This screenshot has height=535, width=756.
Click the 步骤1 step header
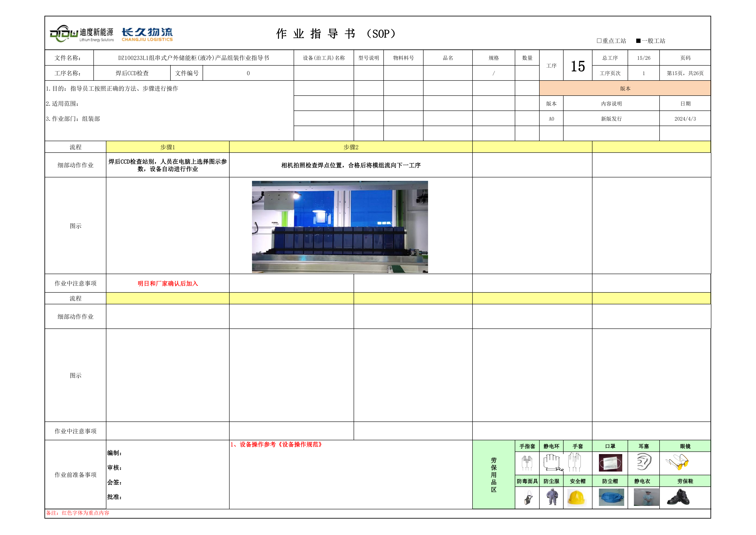click(x=167, y=147)
